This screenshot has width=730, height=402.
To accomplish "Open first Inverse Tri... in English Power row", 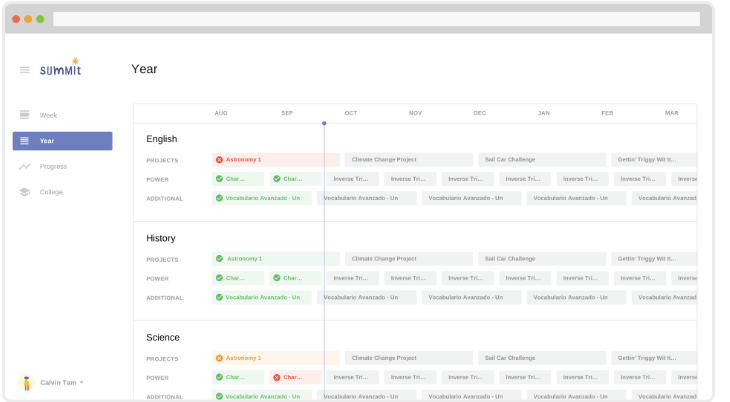I will [x=353, y=179].
